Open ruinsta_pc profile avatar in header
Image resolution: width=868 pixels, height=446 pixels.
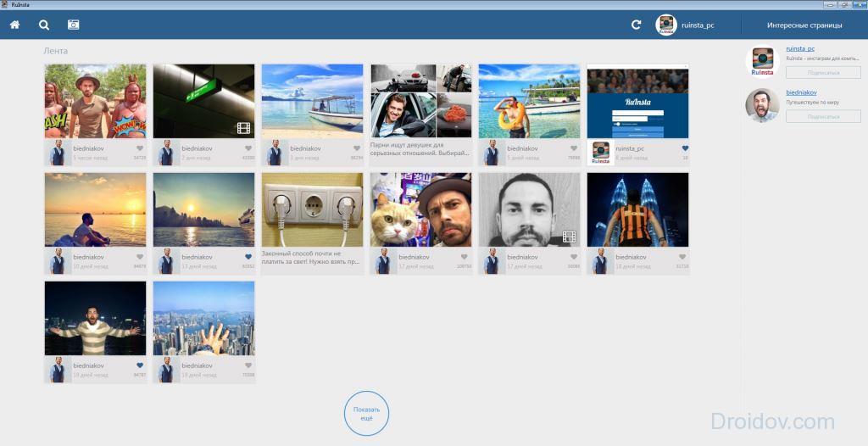pyautogui.click(x=666, y=25)
